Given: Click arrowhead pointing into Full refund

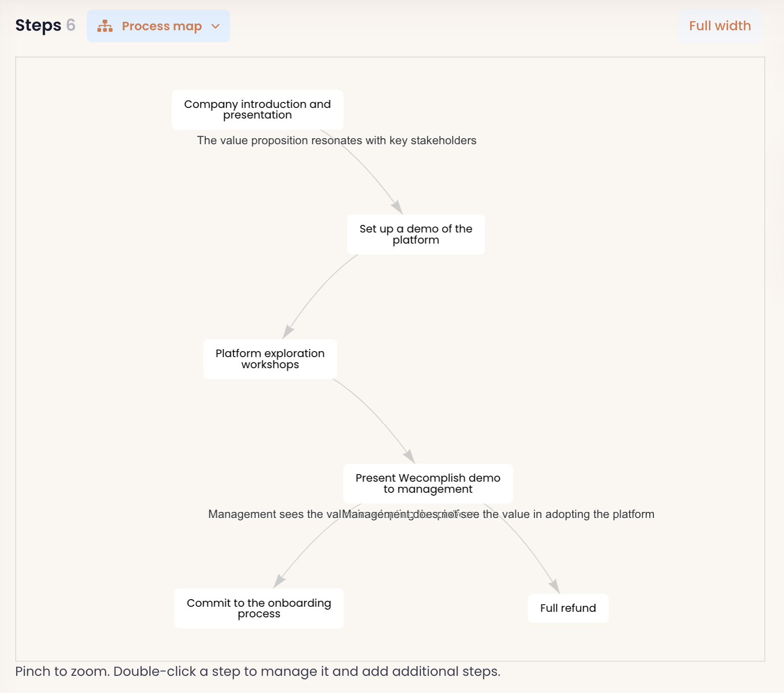Looking at the screenshot, I should [554, 586].
